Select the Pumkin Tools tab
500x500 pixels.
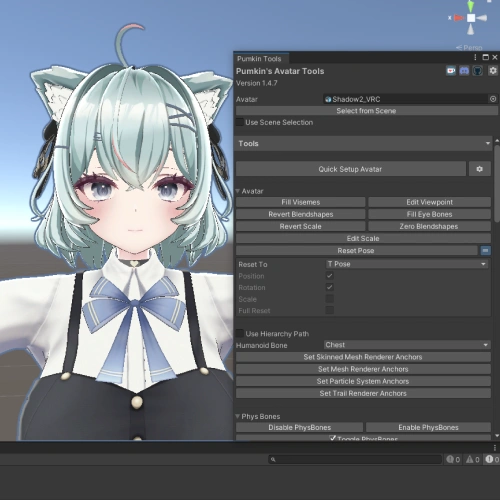tap(259, 59)
